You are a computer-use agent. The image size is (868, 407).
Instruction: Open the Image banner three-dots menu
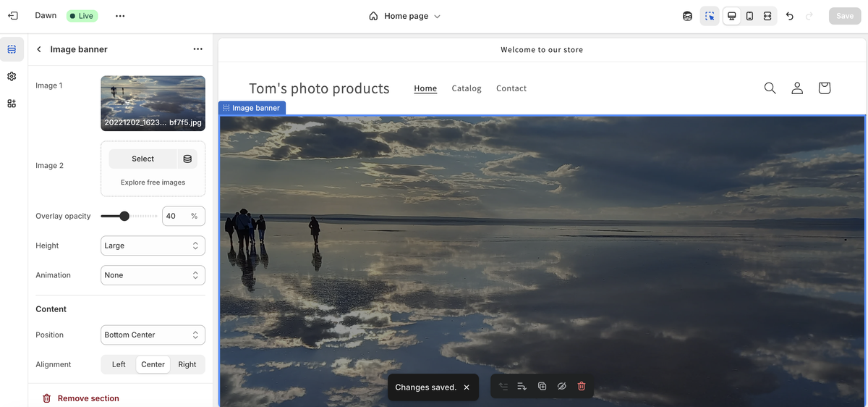(197, 49)
